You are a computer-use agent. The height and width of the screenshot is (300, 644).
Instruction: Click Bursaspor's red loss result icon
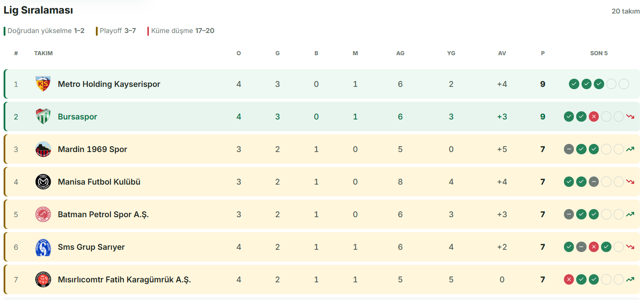pyautogui.click(x=594, y=117)
